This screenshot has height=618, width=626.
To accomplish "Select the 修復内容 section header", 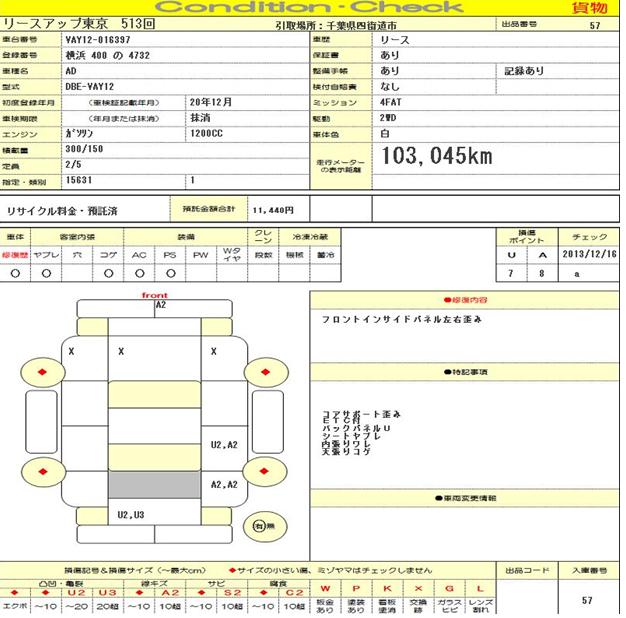I will [464, 299].
